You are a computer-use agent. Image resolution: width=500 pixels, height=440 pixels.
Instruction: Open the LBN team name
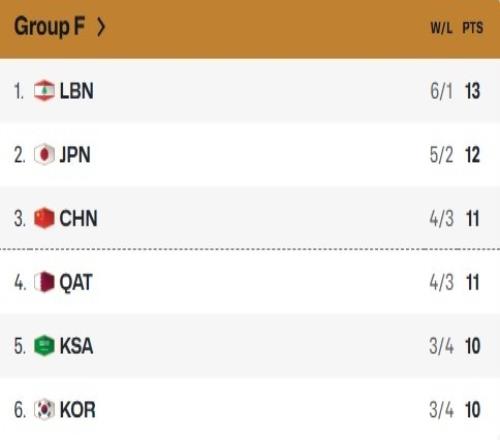(x=76, y=91)
